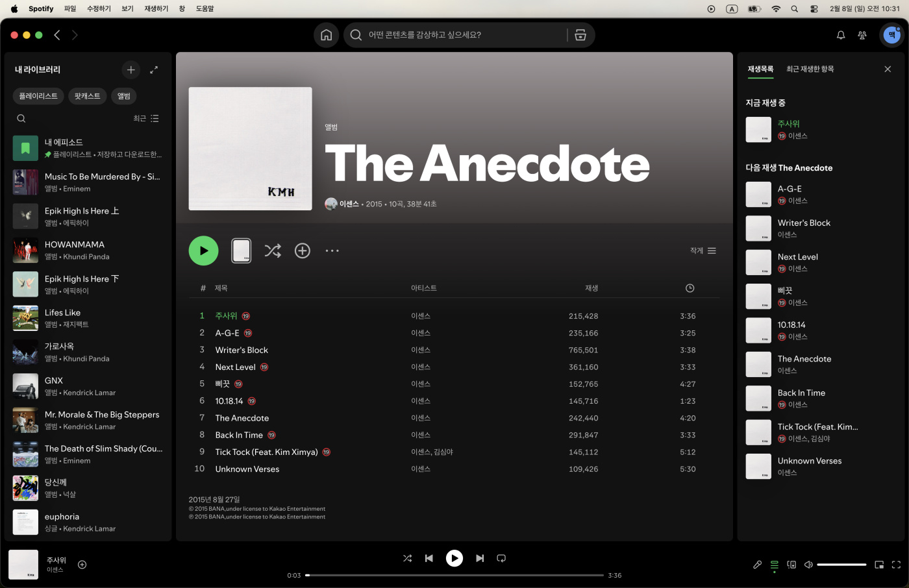This screenshot has width=909, height=588.
Task: Open artist link 이센스 under album title
Action: [x=349, y=204]
